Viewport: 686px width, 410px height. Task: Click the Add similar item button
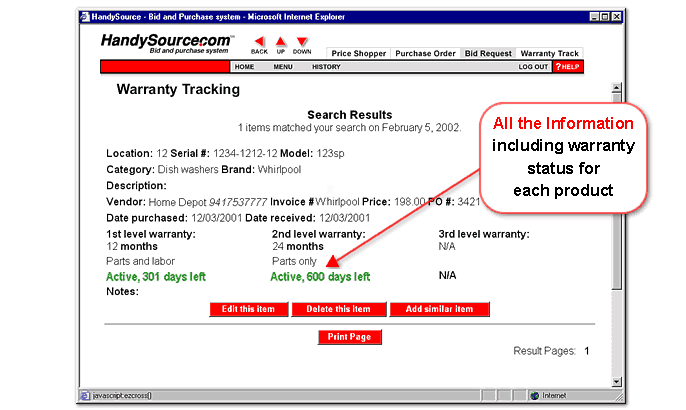click(440, 310)
